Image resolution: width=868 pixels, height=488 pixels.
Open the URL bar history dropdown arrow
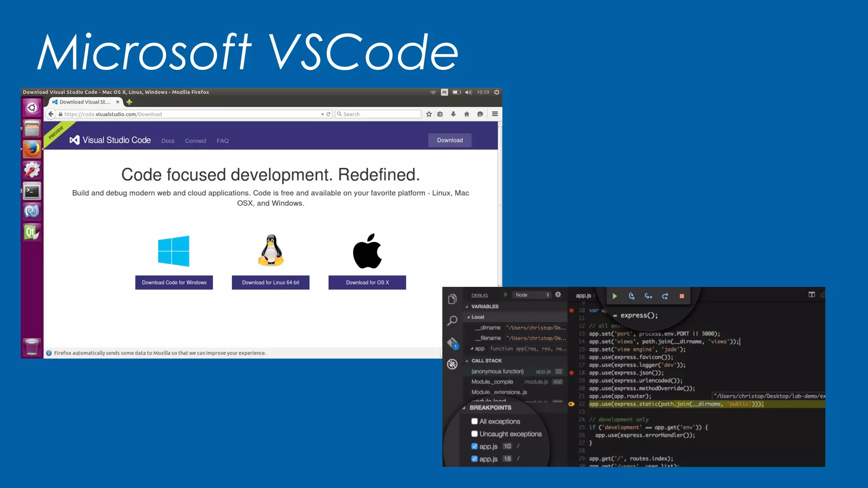tap(323, 114)
